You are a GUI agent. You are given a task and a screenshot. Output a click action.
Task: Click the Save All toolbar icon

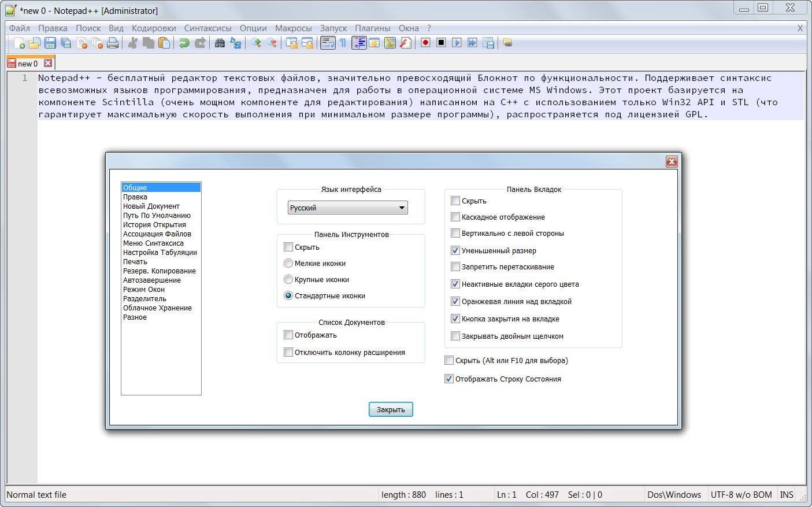tap(66, 43)
